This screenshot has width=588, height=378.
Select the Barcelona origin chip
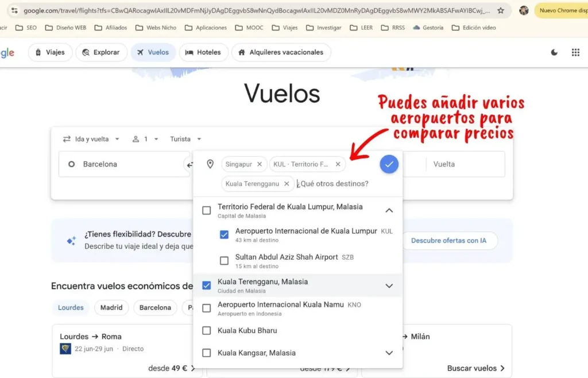point(155,307)
